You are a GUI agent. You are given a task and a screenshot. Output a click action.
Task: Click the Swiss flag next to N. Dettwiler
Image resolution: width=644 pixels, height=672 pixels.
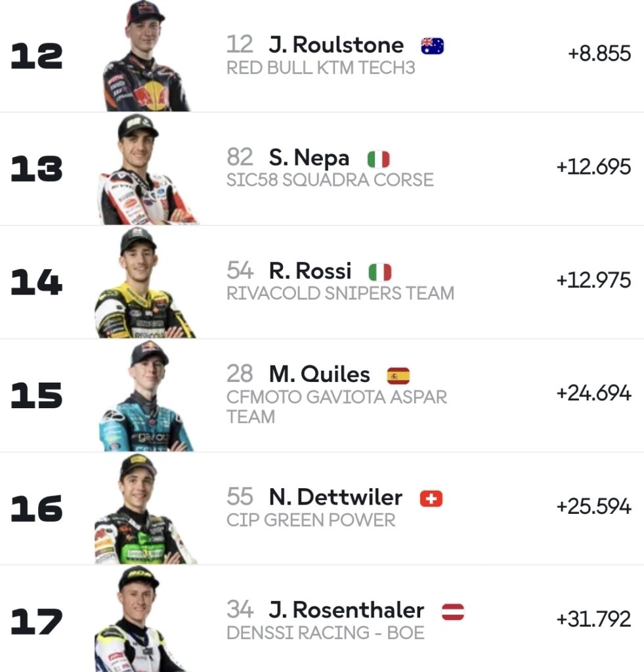point(431,499)
